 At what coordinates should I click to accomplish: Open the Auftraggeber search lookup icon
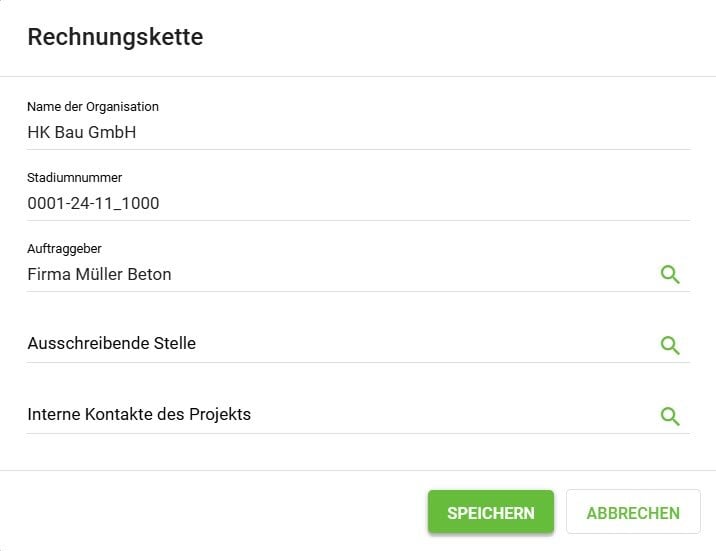point(670,274)
